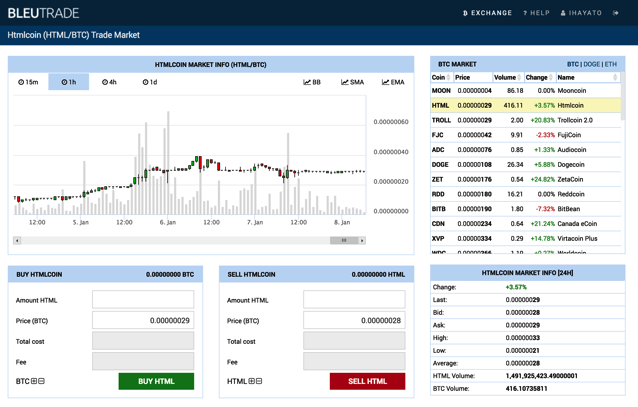
Task: Click the sell Price (BTC) field
Action: [x=354, y=320]
